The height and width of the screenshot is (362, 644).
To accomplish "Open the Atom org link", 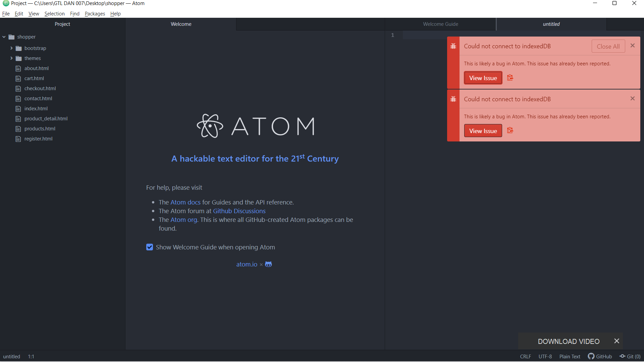I will 184,220.
